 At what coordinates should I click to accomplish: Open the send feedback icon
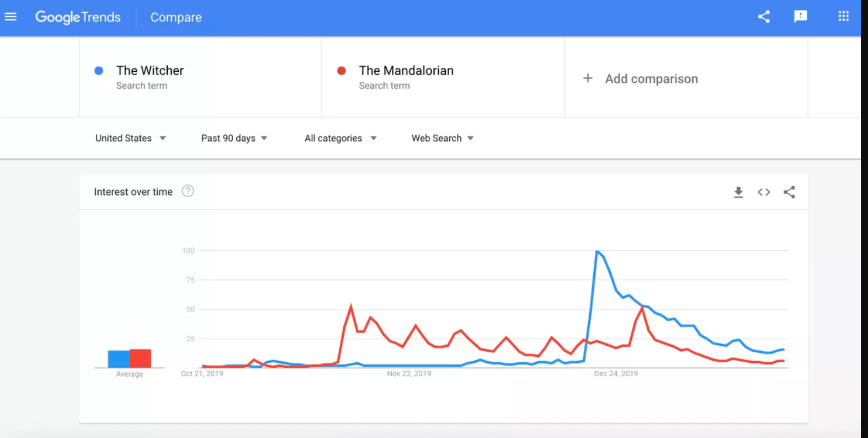point(800,17)
